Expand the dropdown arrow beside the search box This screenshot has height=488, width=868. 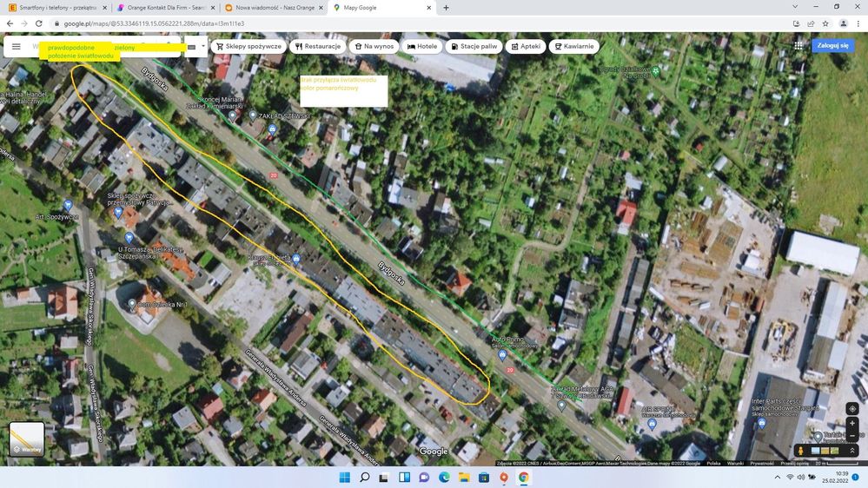click(x=203, y=46)
